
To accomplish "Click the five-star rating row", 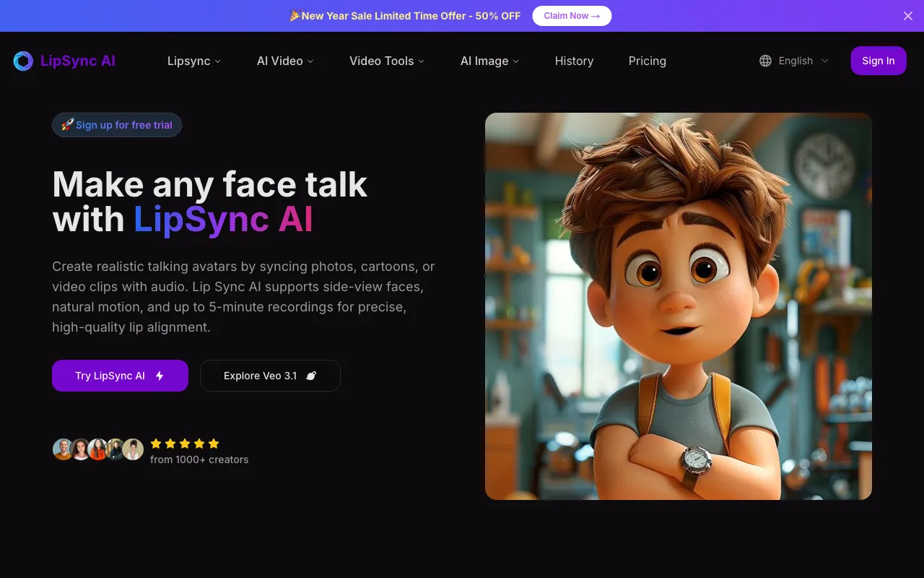I will (x=185, y=444).
